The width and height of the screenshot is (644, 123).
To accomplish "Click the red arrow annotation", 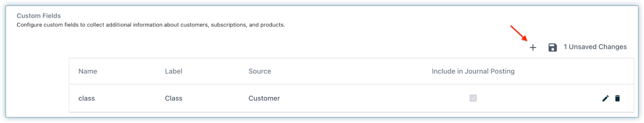I will 519,33.
